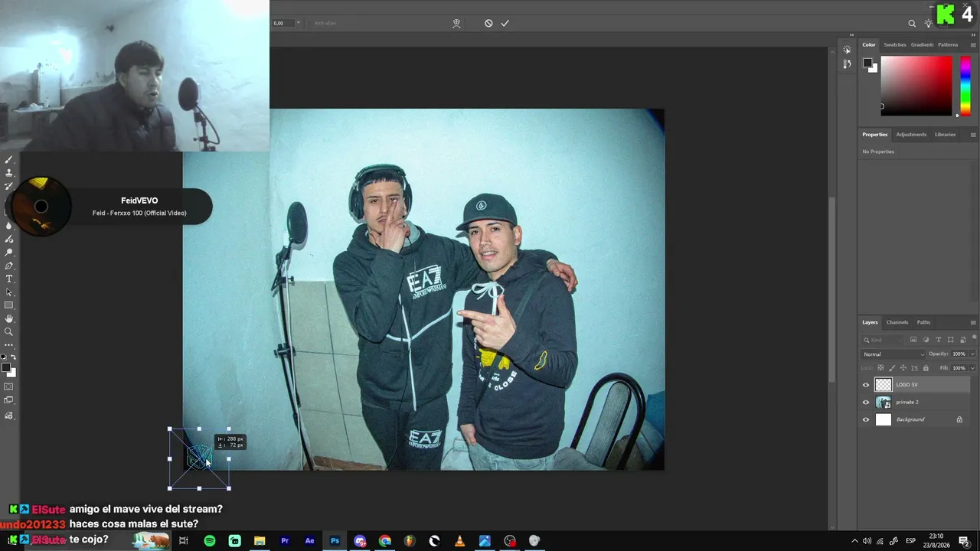The image size is (980, 551).
Task: Select the Rectangle shape tool
Action: pyautogui.click(x=9, y=305)
